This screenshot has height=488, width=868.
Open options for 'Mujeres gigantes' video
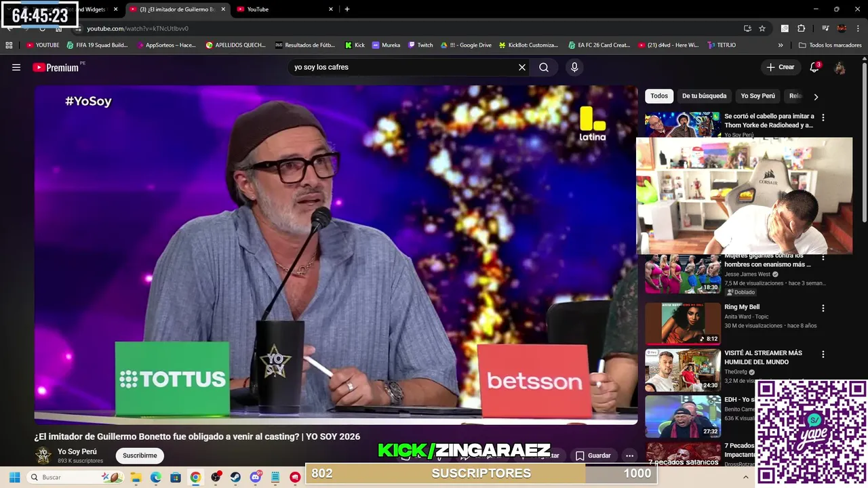point(823,258)
